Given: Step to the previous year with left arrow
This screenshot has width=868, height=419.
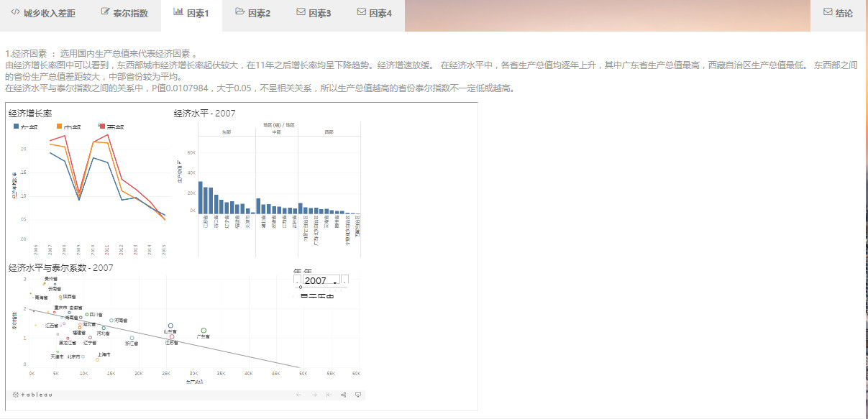Looking at the screenshot, I should 297,281.
